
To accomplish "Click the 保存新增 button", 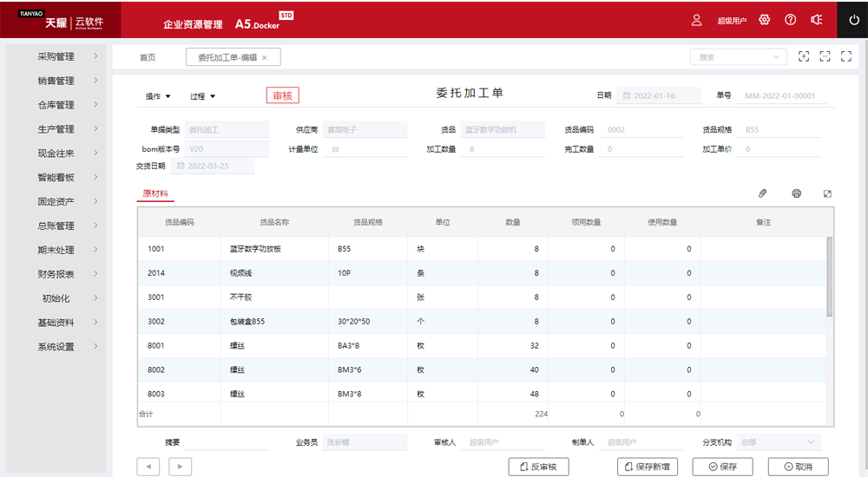I will click(x=648, y=467).
